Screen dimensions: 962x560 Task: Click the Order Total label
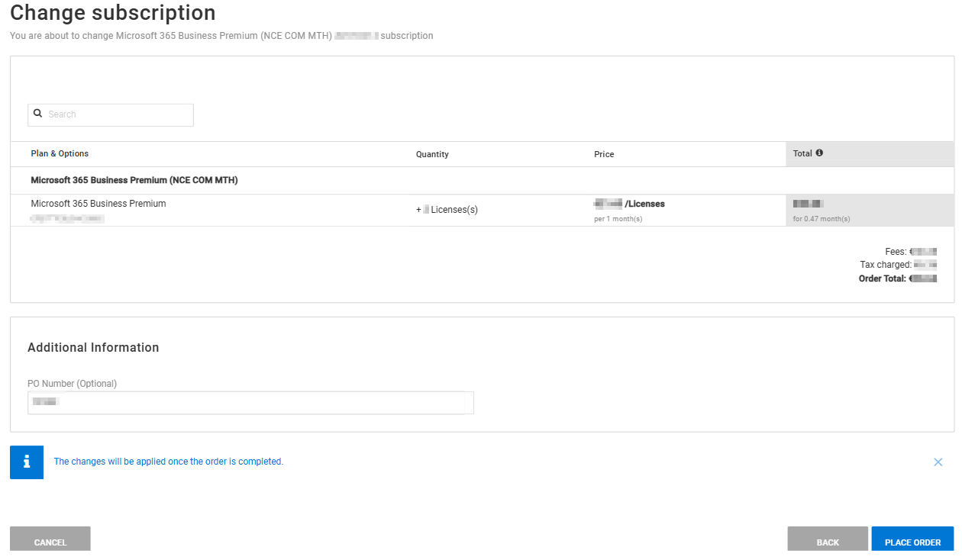click(883, 278)
